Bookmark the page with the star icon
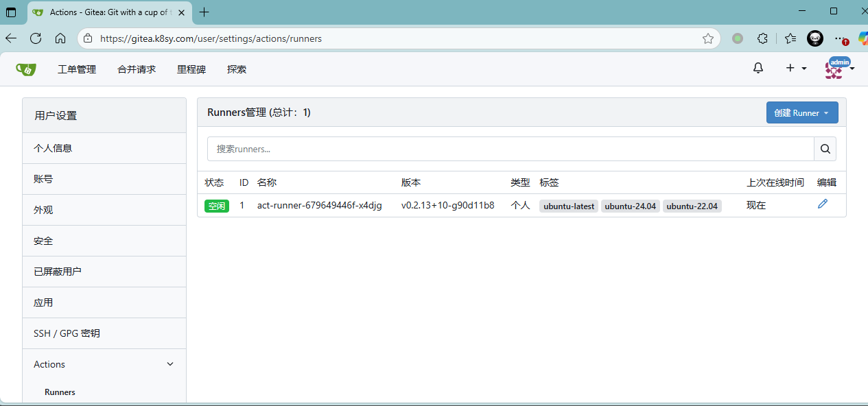Screen dimensions: 868x406 coord(708,38)
